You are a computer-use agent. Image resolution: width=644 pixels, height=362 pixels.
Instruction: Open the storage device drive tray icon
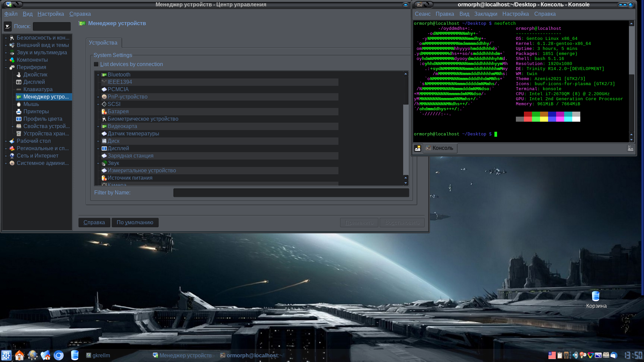click(606, 355)
